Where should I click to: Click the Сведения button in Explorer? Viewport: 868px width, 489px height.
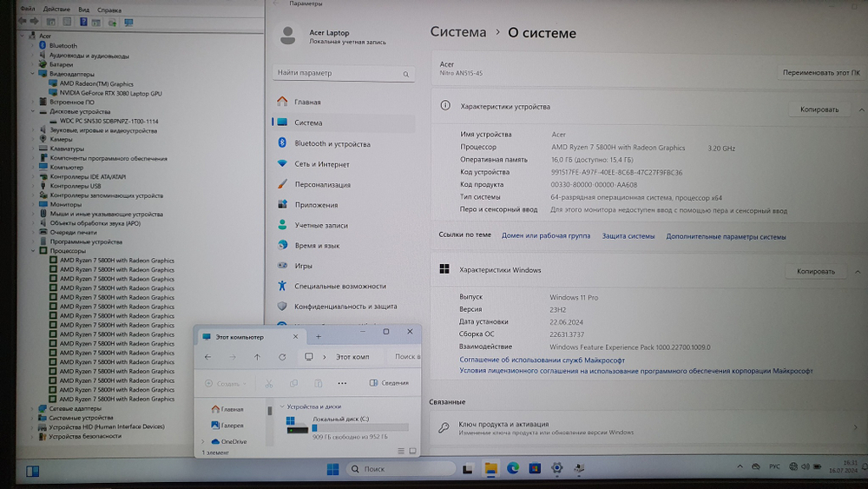pos(389,383)
